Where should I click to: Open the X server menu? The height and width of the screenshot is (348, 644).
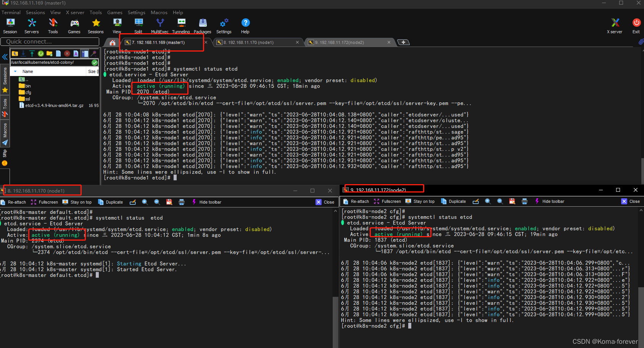[75, 13]
